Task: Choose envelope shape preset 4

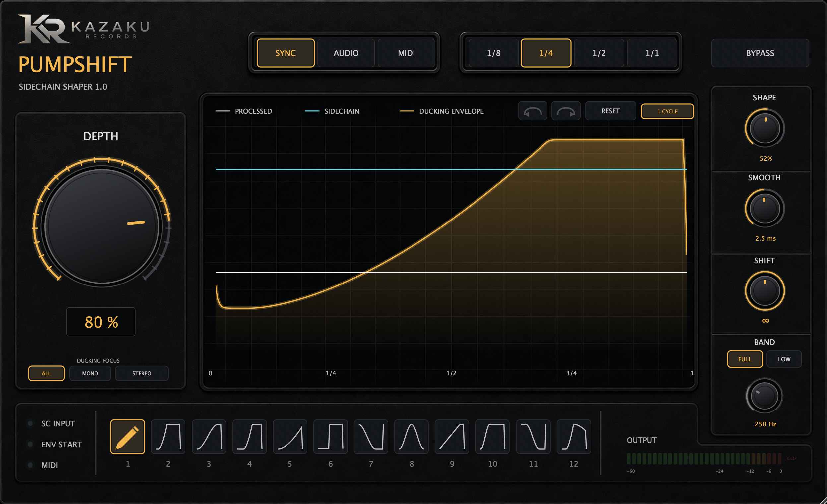Action: coord(249,436)
